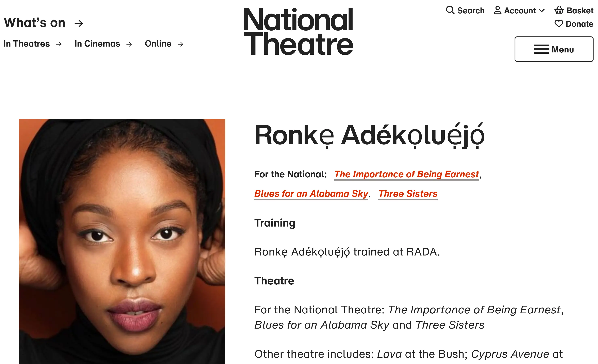Click the arrow next to In Cinemas
The image size is (598, 364).
pyautogui.click(x=129, y=44)
